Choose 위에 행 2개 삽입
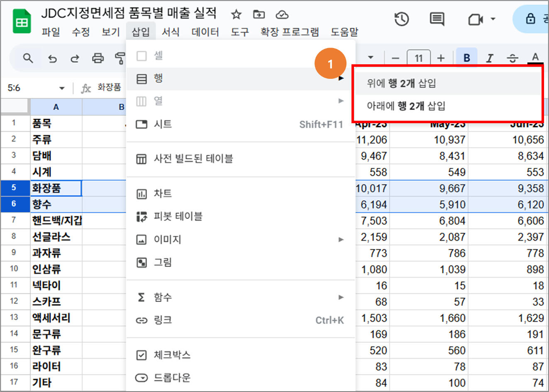Viewport: 549px width, 392px height. pos(447,83)
